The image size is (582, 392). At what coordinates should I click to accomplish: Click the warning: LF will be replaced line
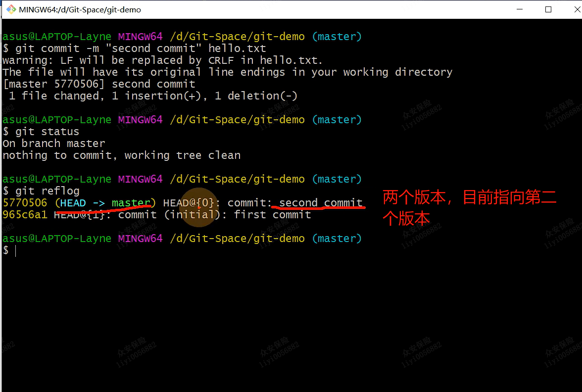[162, 60]
